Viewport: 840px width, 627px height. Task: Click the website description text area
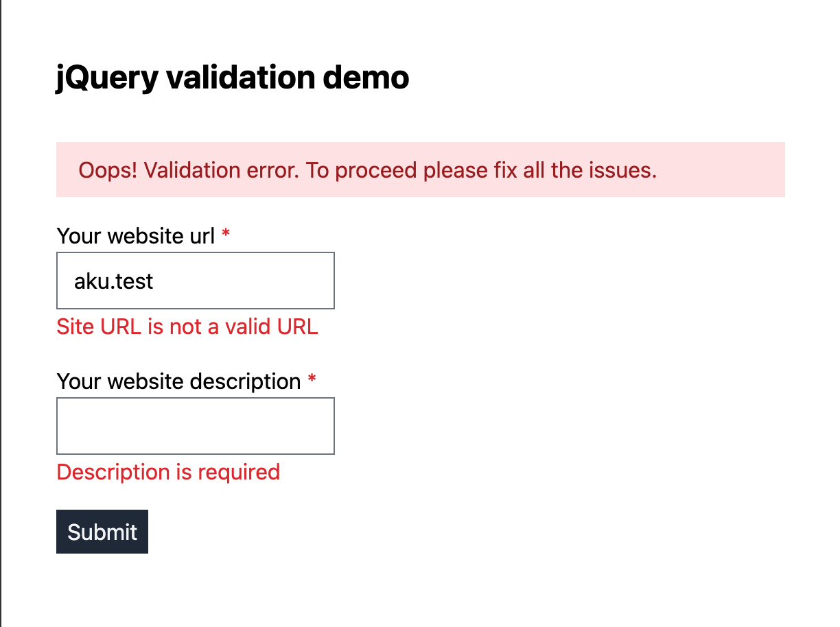(x=195, y=425)
